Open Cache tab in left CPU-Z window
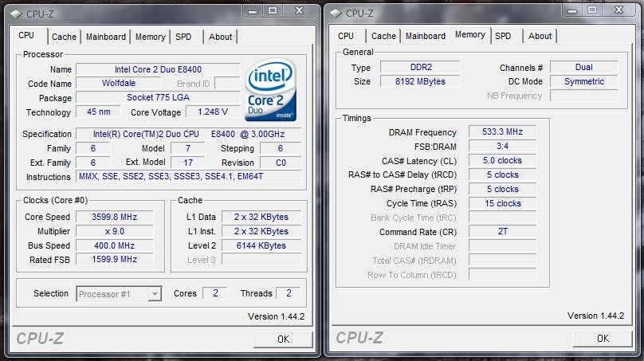This screenshot has width=644, height=361. pyautogui.click(x=64, y=37)
